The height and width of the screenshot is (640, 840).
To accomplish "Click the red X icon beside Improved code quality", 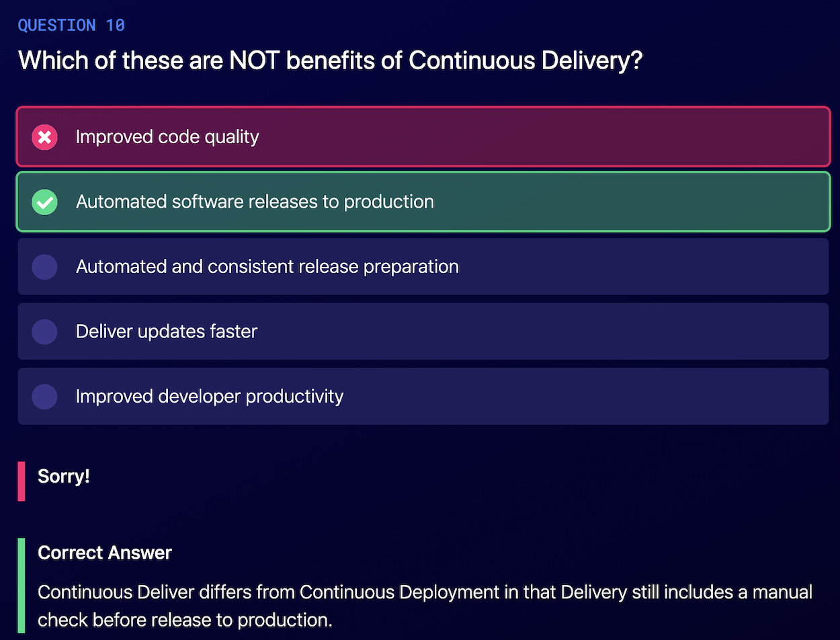I will [x=44, y=137].
